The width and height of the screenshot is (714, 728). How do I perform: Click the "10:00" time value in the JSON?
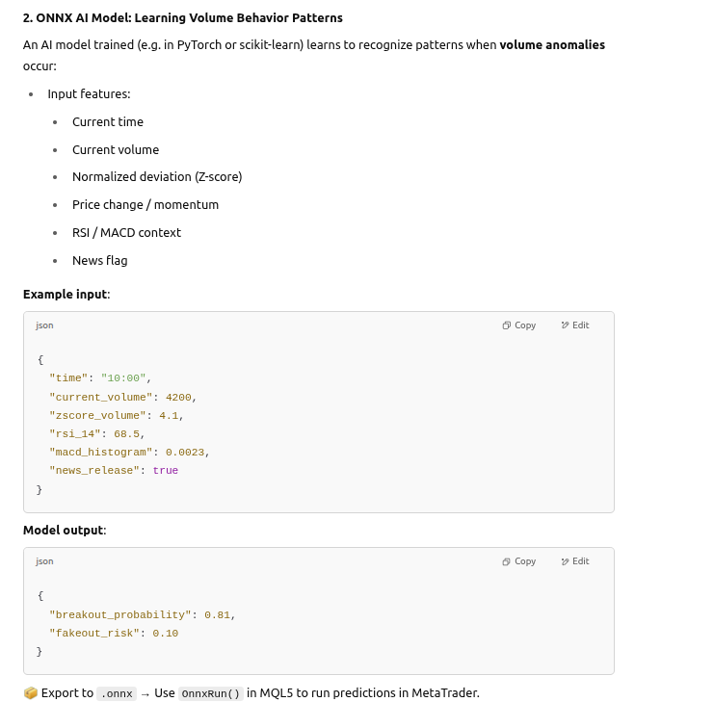click(x=122, y=378)
